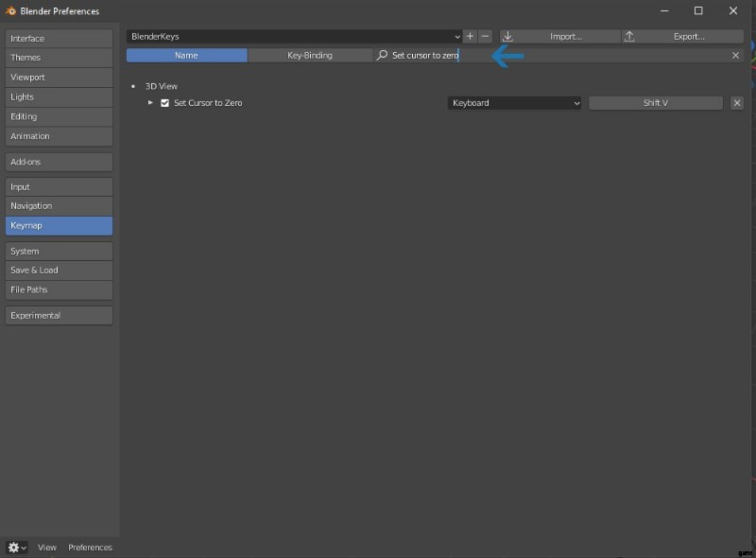
Task: Click the Import keymap button
Action: 559,36
